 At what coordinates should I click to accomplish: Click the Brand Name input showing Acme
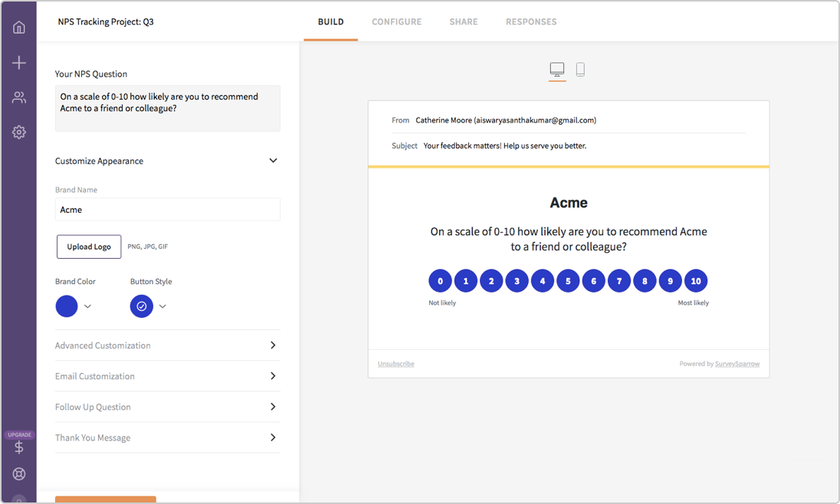click(167, 209)
